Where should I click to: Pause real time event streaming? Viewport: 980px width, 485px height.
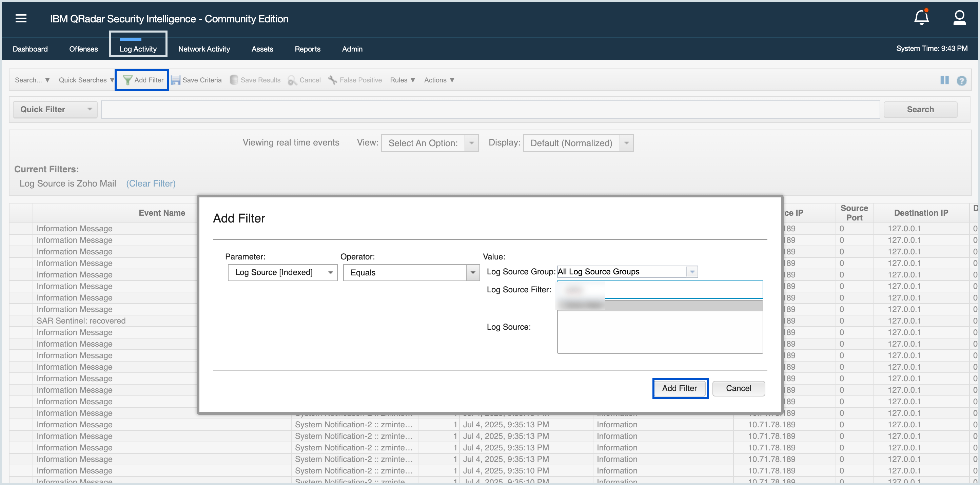[x=944, y=80]
